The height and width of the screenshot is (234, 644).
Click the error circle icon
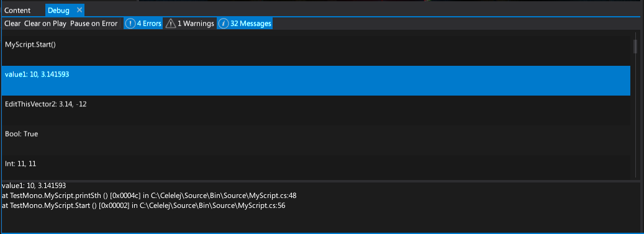pyautogui.click(x=130, y=24)
